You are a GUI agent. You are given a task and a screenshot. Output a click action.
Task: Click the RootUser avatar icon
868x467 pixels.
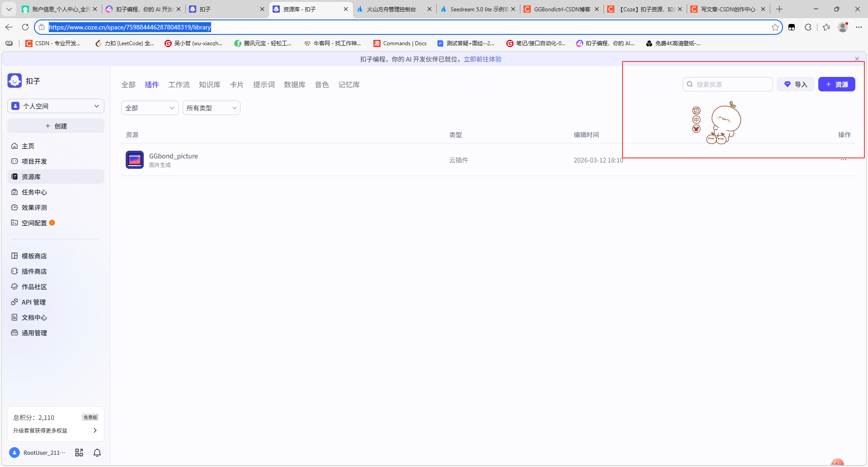point(14,453)
